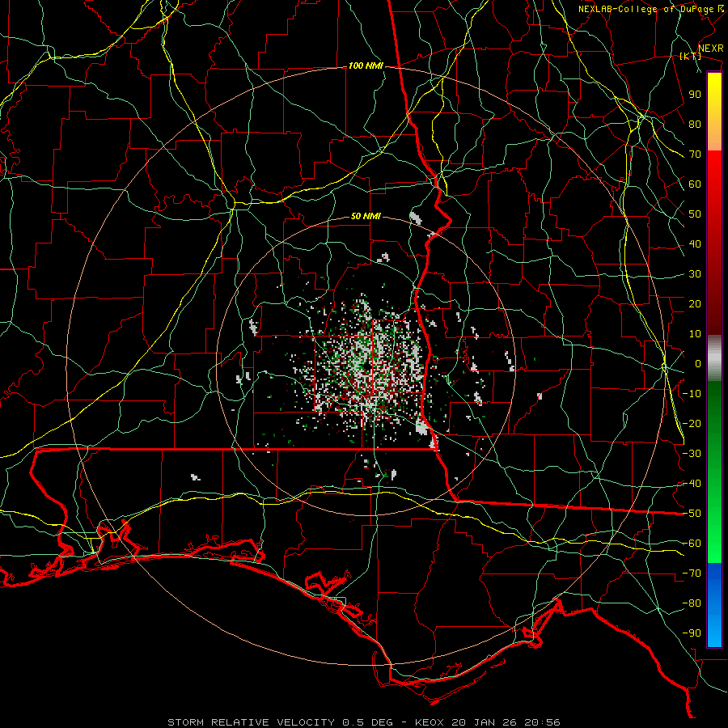Select the -40 value on the velocity scale
The width and height of the screenshot is (728, 728).
[x=692, y=484]
